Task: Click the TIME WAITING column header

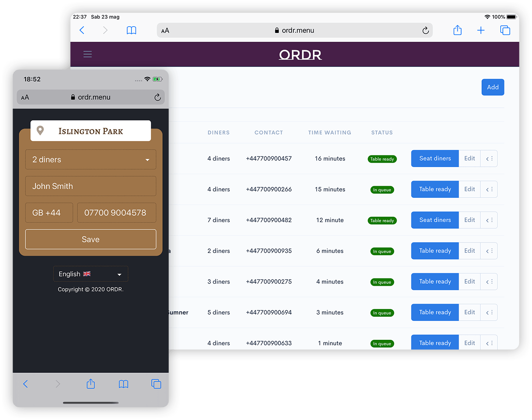Action: (x=330, y=132)
